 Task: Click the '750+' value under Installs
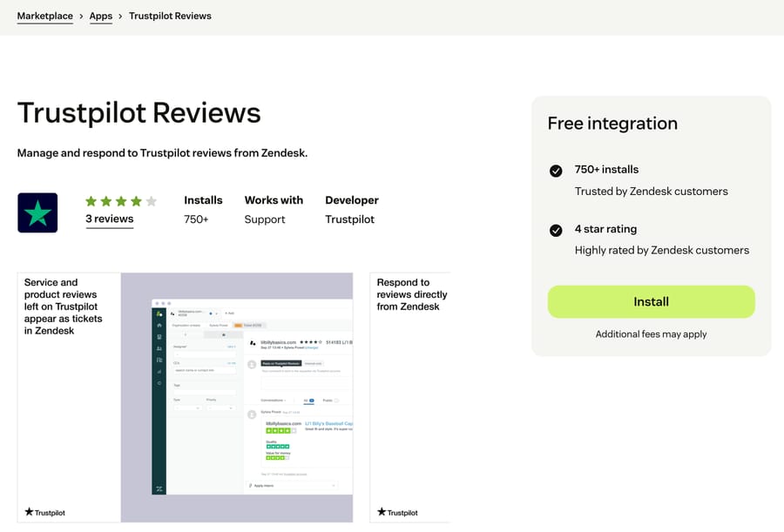(196, 219)
